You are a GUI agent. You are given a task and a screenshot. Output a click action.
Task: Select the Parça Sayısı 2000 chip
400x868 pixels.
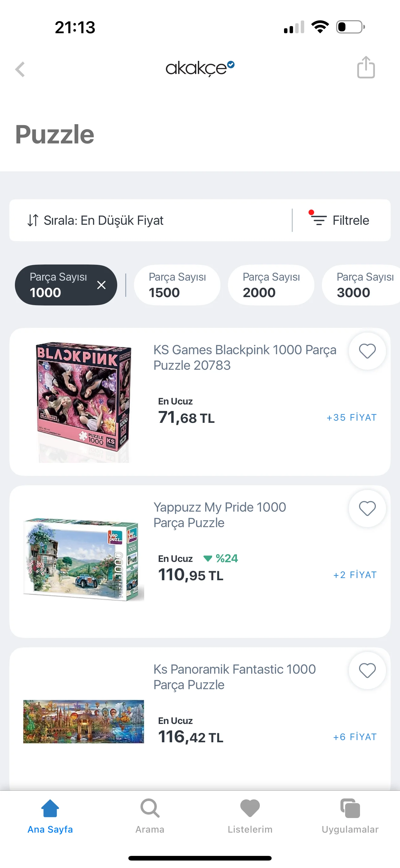point(271,285)
